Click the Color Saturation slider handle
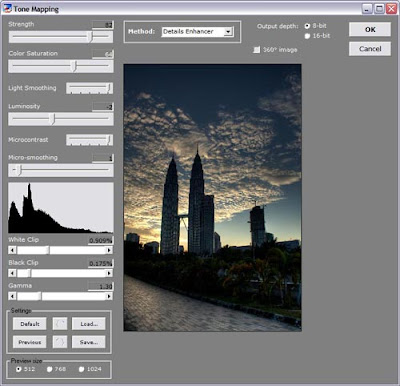Image resolution: width=400 pixels, height=386 pixels. pos(74,66)
